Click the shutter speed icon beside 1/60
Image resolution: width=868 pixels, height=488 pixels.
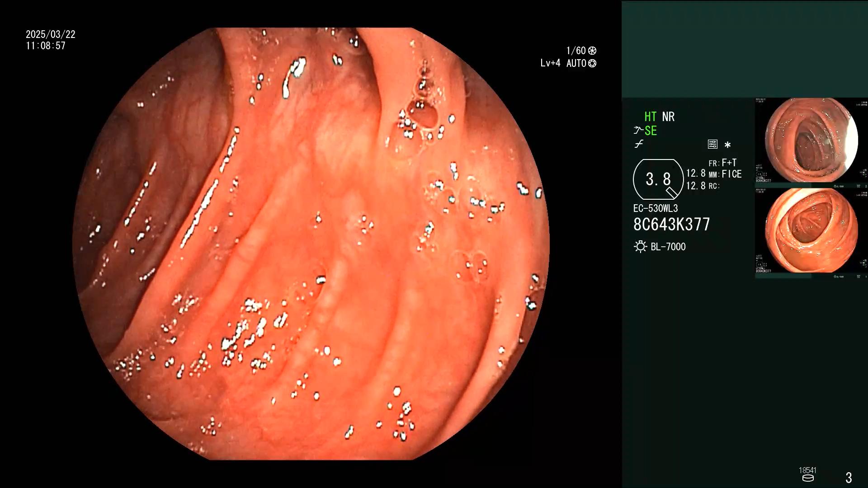click(592, 51)
